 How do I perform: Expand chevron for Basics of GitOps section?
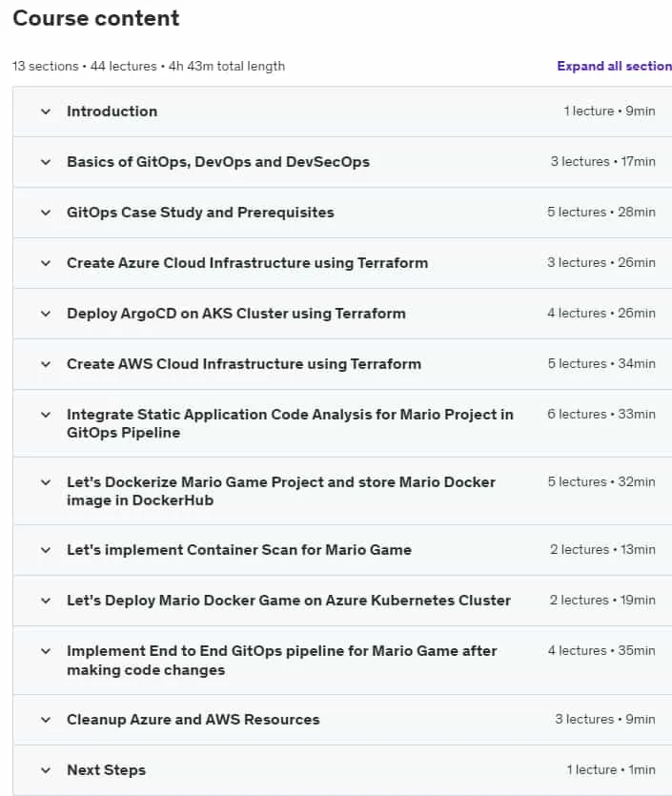point(46,162)
